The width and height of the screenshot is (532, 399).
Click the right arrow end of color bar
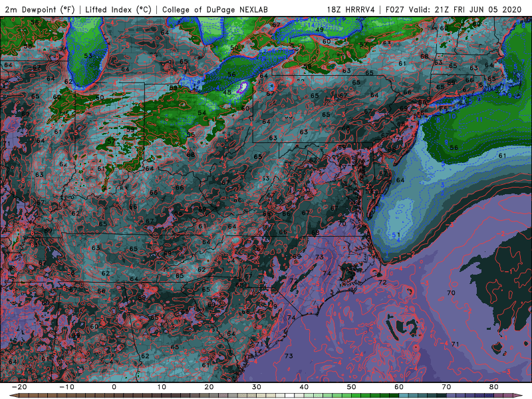pyautogui.click(x=519, y=396)
